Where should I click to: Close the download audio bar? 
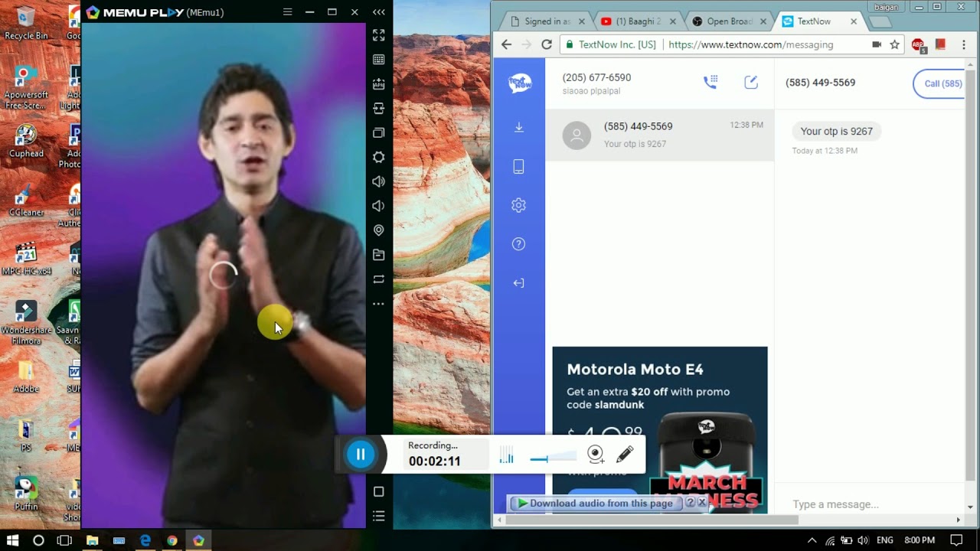(702, 503)
